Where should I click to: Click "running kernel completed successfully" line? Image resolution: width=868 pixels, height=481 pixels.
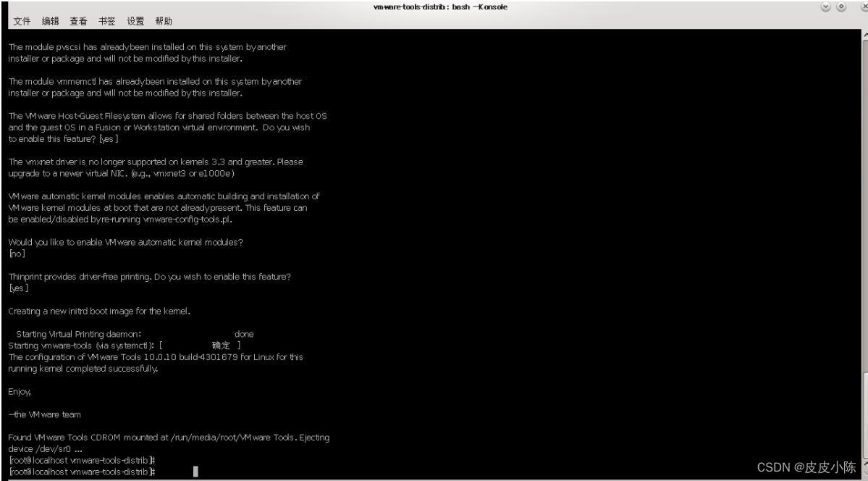coord(83,369)
